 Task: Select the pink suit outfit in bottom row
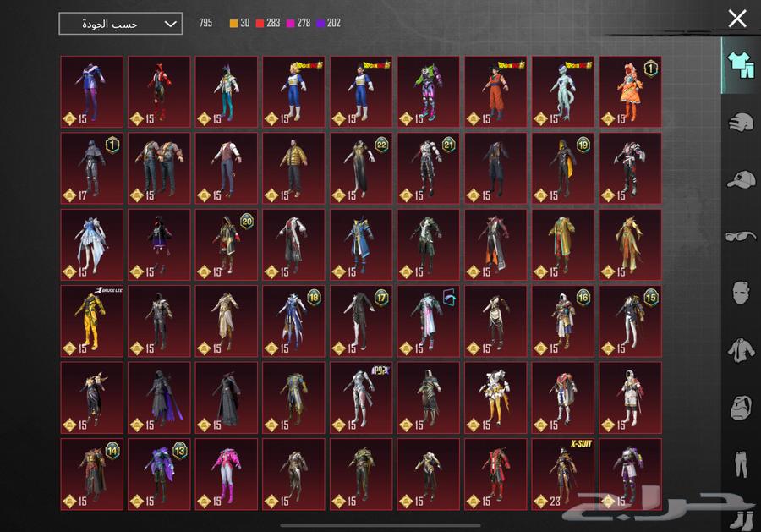pos(226,474)
